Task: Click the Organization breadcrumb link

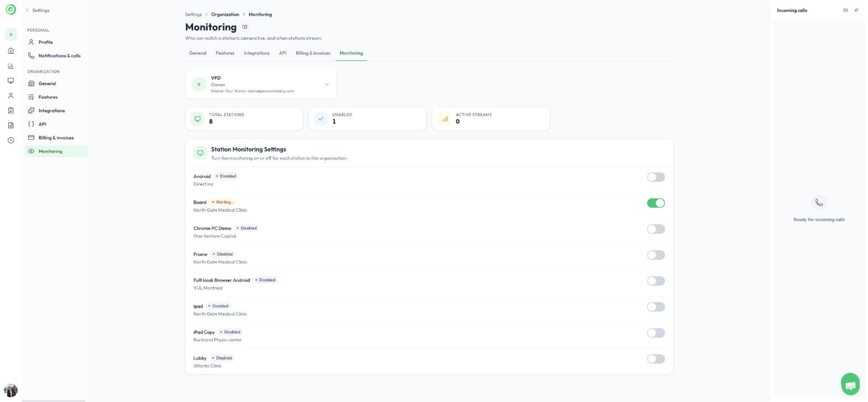Action: (x=225, y=14)
